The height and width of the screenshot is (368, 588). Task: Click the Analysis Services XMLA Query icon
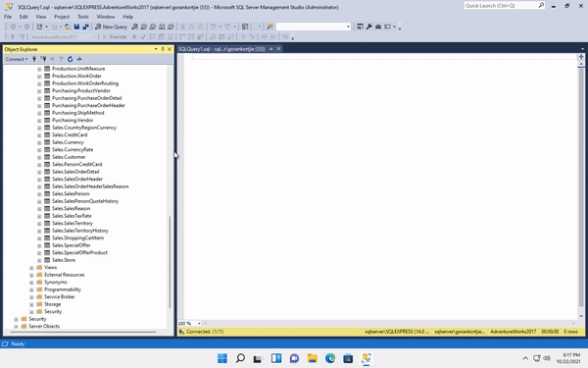pyautogui.click(x=162, y=26)
